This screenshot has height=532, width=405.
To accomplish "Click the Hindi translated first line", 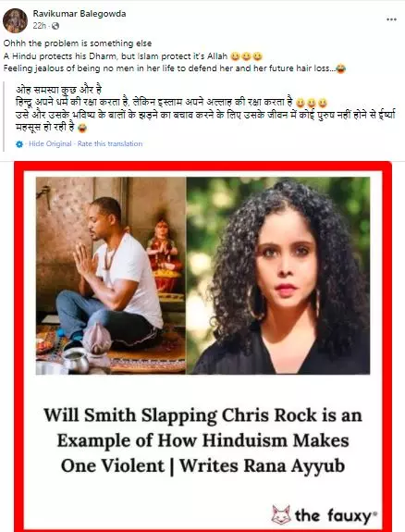I will [x=58, y=90].
